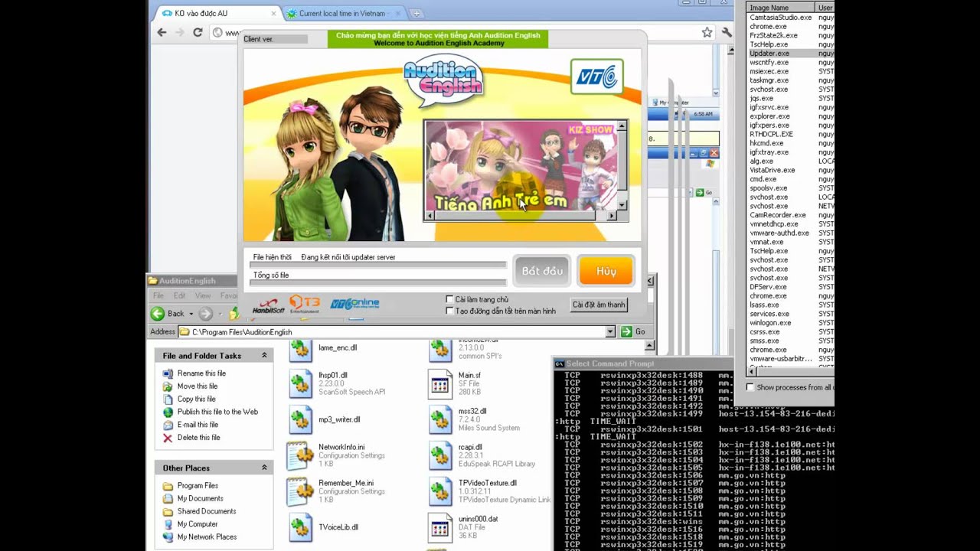The width and height of the screenshot is (980, 551).
Task: Sort processes by Image Name column
Action: coord(781,8)
